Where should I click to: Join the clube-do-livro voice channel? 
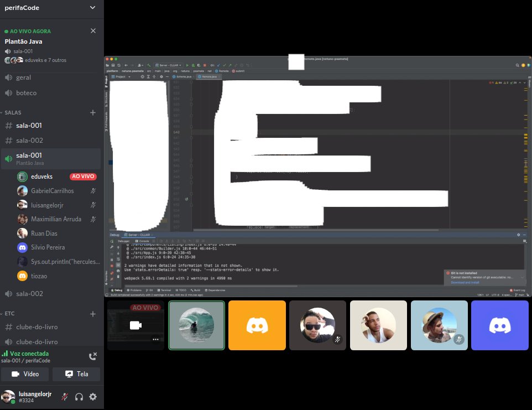point(51,341)
